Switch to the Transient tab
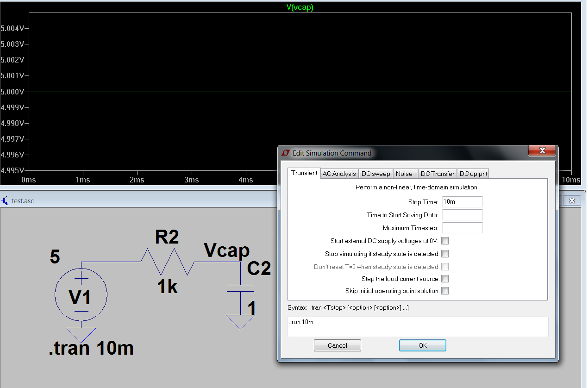The image size is (588, 388). (x=304, y=173)
